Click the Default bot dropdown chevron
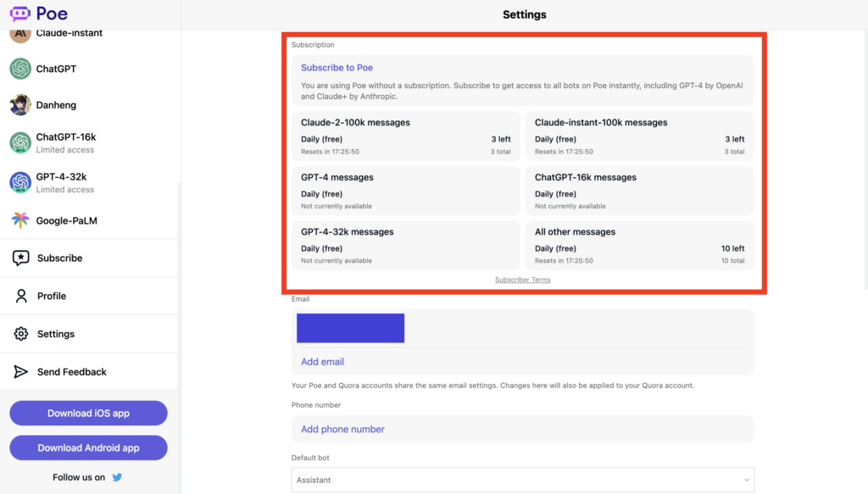The height and width of the screenshot is (494, 868). tap(746, 480)
